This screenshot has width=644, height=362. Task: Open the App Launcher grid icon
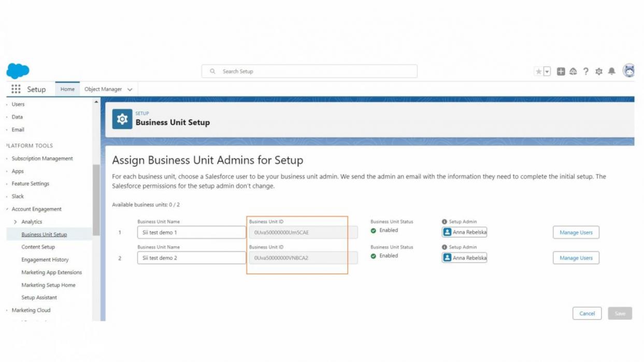16,89
